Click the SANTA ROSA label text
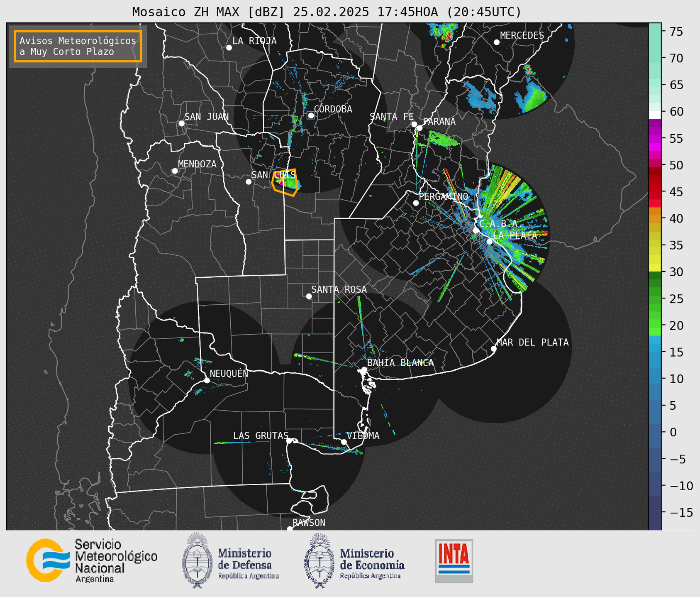This screenshot has width=700, height=597. (x=339, y=289)
